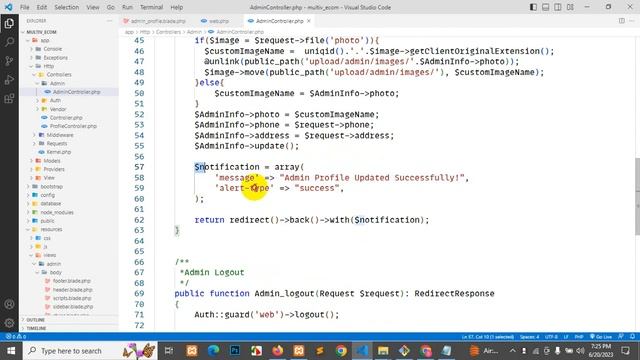Open Task View on the taskbar
Image resolution: width=640 pixels, height=360 pixels.
point(169,351)
